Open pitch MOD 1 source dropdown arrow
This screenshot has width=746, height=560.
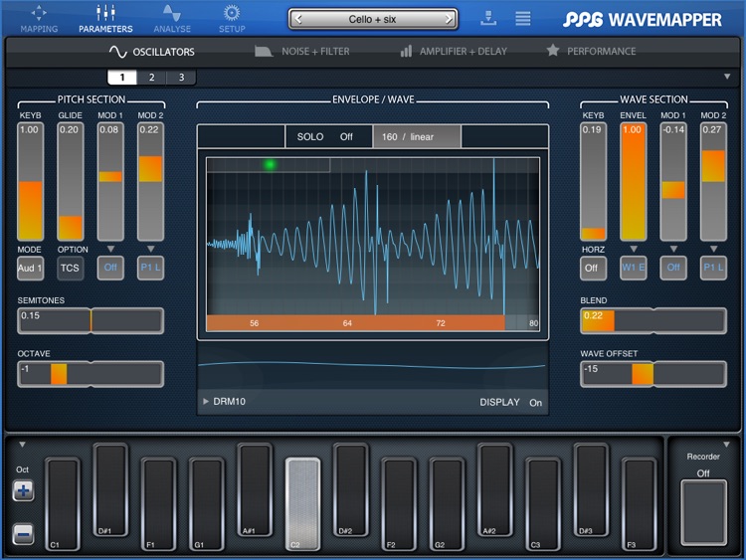[x=110, y=249]
